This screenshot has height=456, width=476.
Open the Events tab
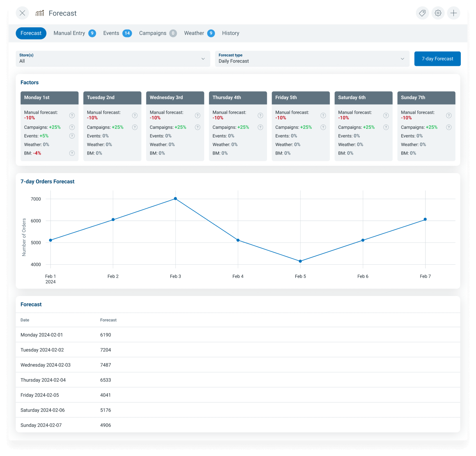click(x=117, y=33)
